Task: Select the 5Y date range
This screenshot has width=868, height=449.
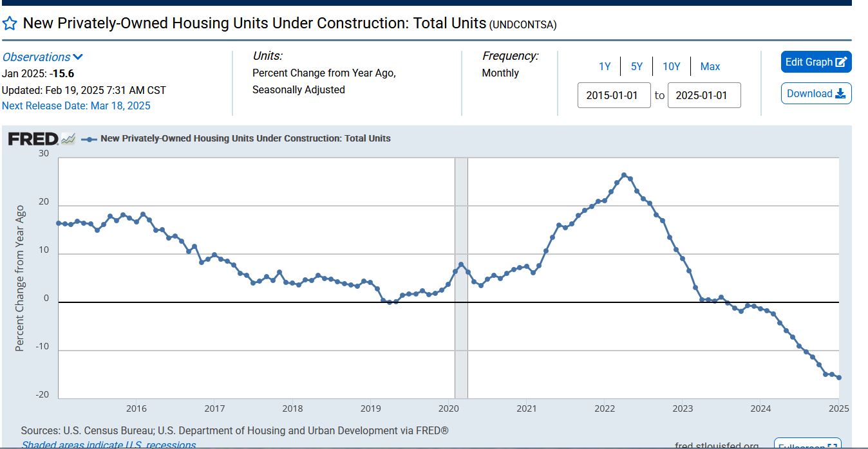Action: click(636, 66)
